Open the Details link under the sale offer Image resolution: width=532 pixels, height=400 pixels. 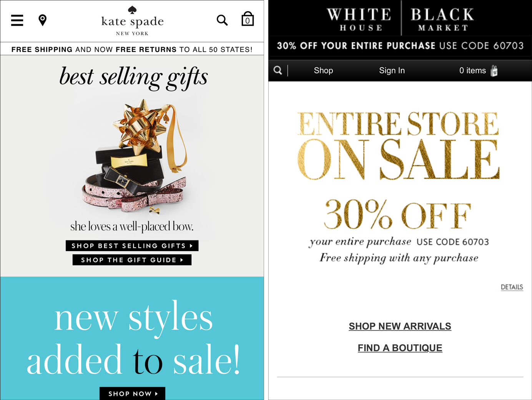512,287
